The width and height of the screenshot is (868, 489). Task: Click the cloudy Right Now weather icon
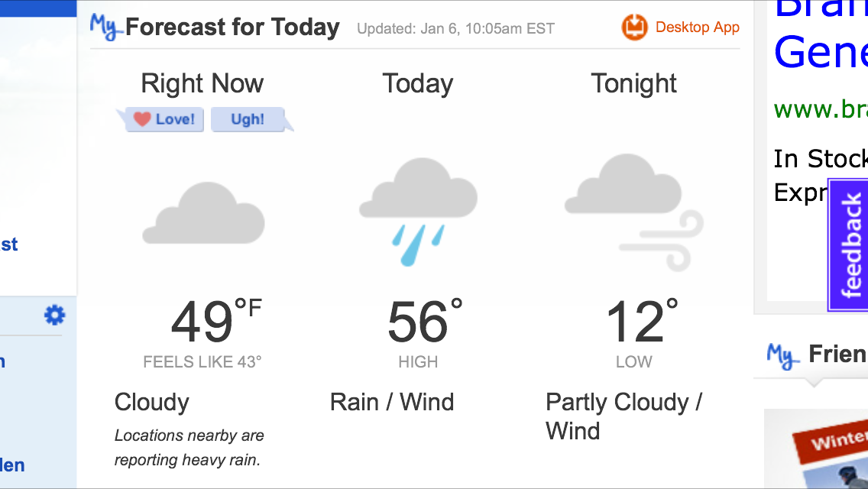[203, 214]
